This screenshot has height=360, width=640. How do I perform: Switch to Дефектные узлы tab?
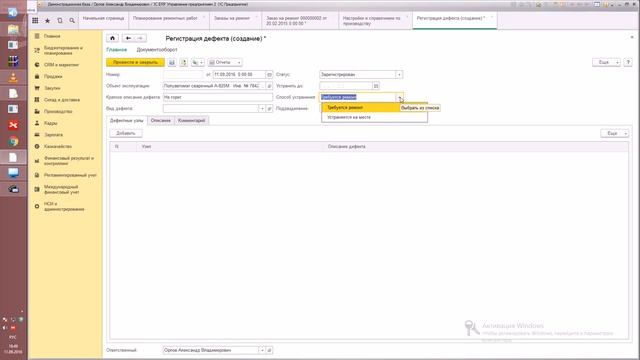click(x=127, y=121)
